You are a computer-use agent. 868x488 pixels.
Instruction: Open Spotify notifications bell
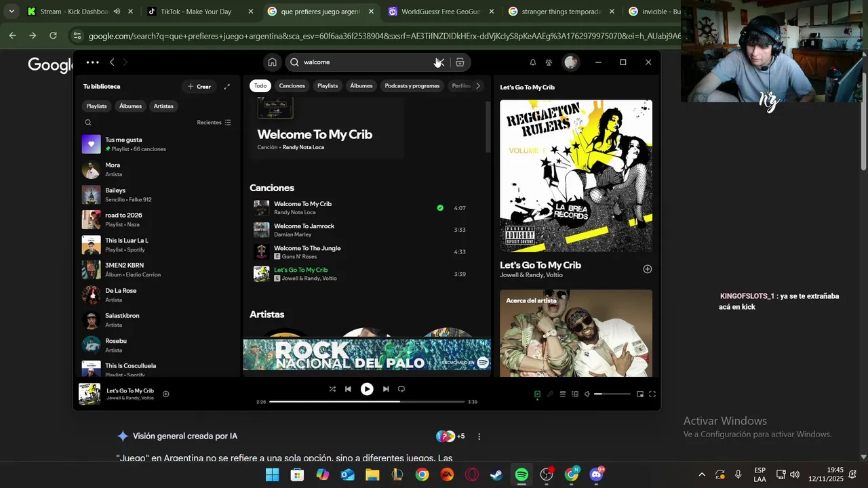pos(533,62)
